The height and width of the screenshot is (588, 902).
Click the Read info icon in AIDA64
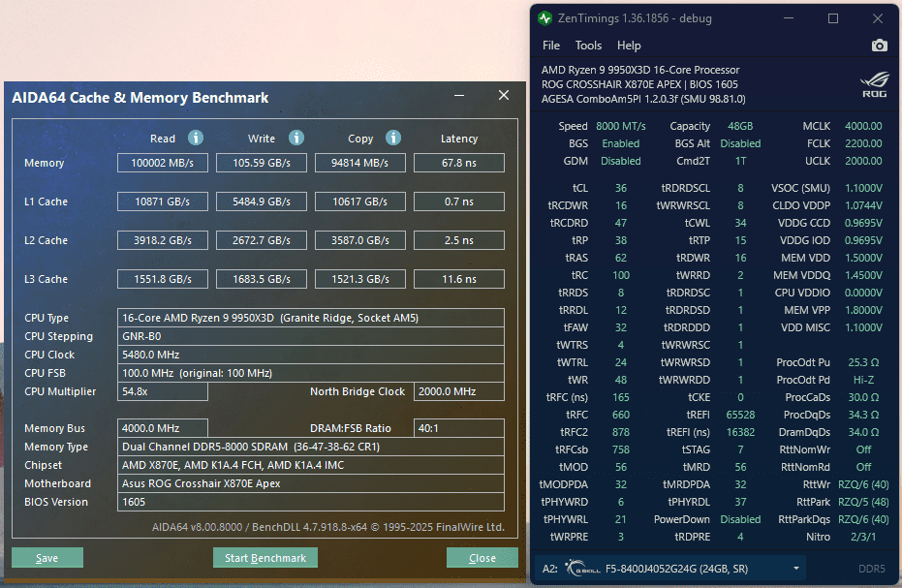196,139
